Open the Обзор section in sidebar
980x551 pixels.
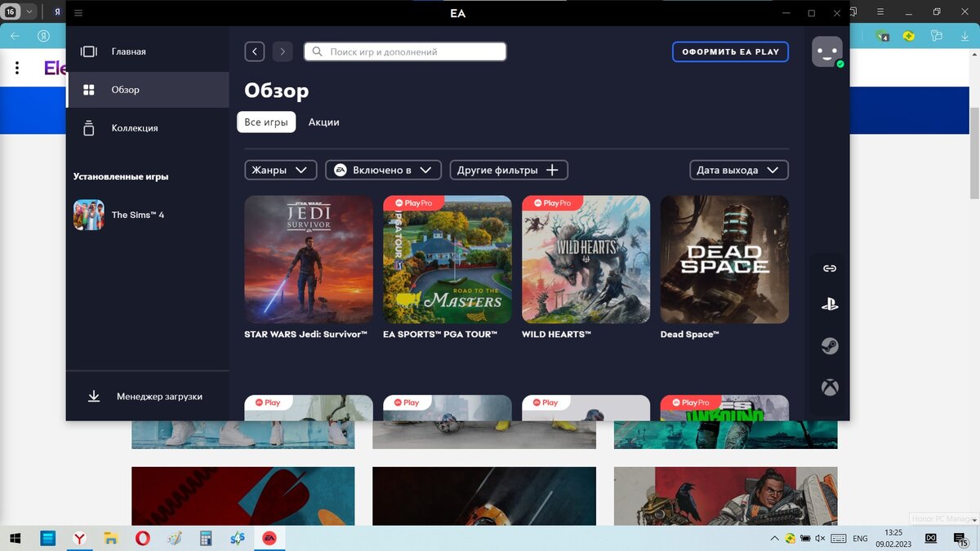(x=148, y=90)
